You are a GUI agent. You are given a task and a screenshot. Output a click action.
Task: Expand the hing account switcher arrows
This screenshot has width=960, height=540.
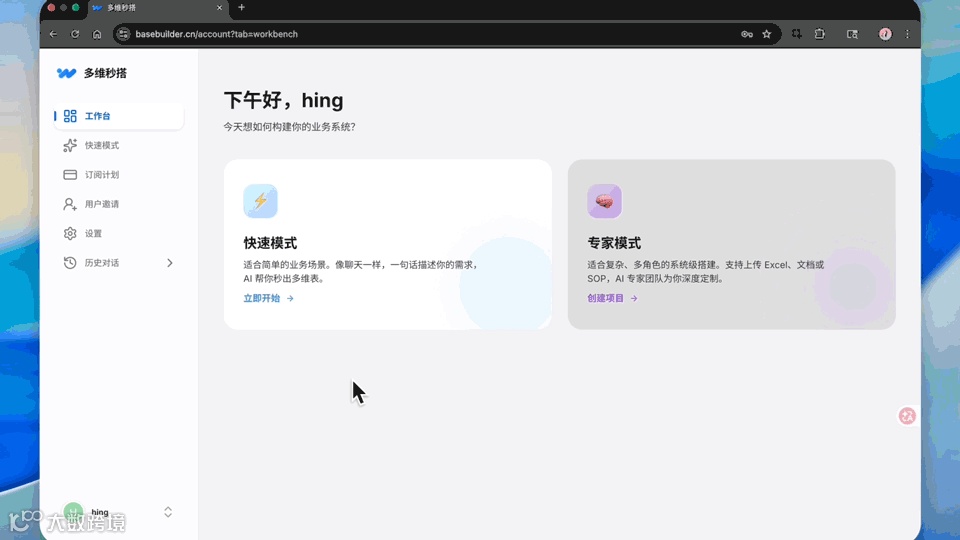tap(168, 512)
